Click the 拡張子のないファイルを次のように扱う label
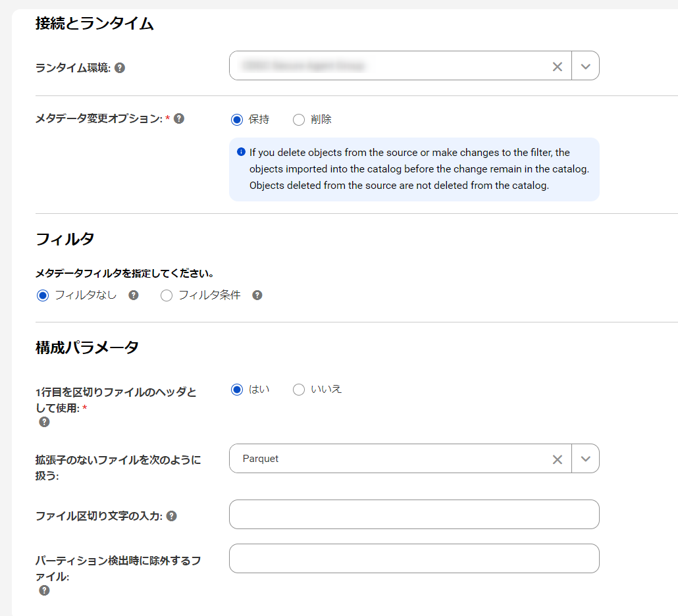The width and height of the screenshot is (678, 616). pos(118,467)
